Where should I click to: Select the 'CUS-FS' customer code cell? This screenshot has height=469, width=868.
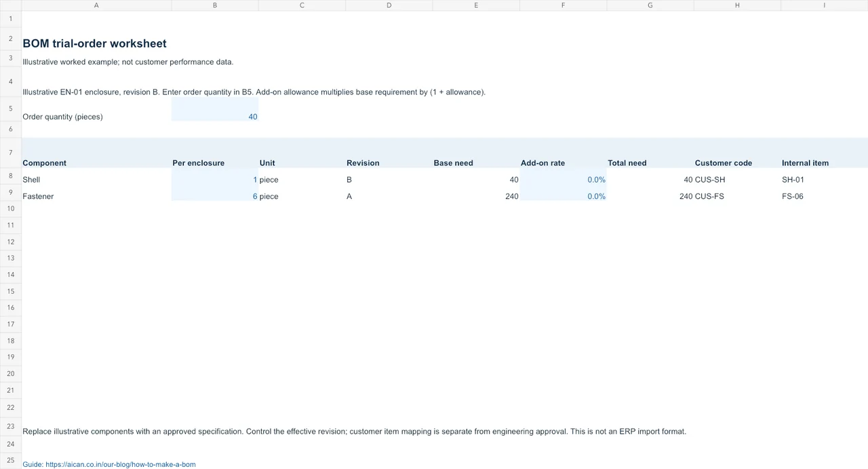pyautogui.click(x=737, y=193)
